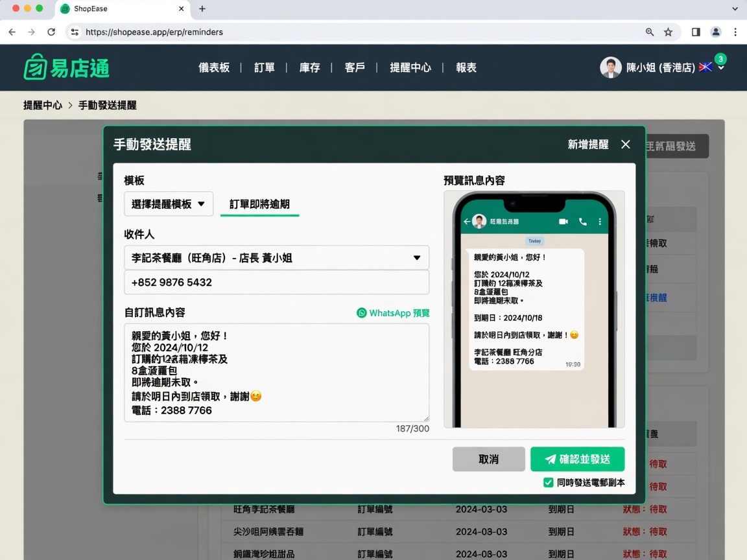Click into 自訂訊息內容 textarea
The height and width of the screenshot is (560, 747).
(276, 373)
